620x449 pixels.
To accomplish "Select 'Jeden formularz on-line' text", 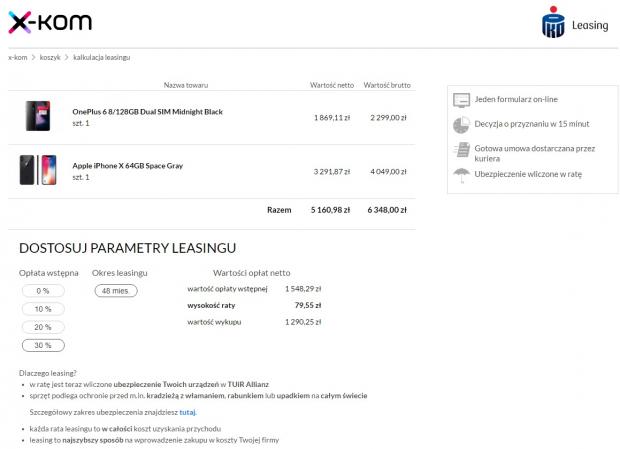I will pos(516,99).
